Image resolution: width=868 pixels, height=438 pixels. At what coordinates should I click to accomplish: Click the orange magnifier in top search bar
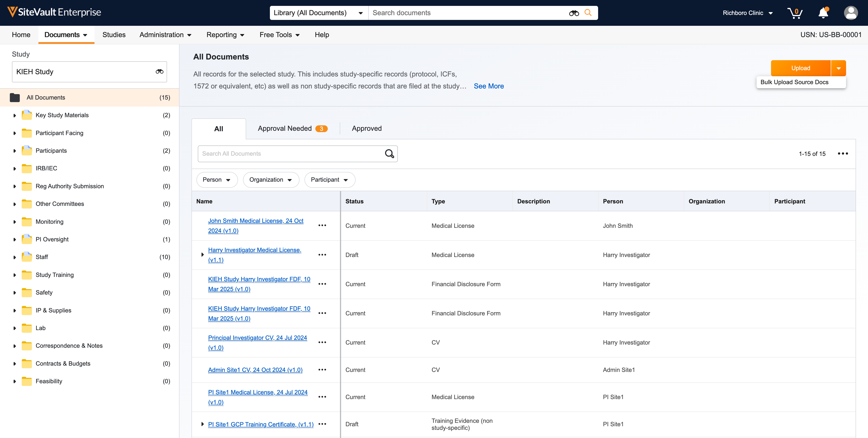(x=588, y=12)
